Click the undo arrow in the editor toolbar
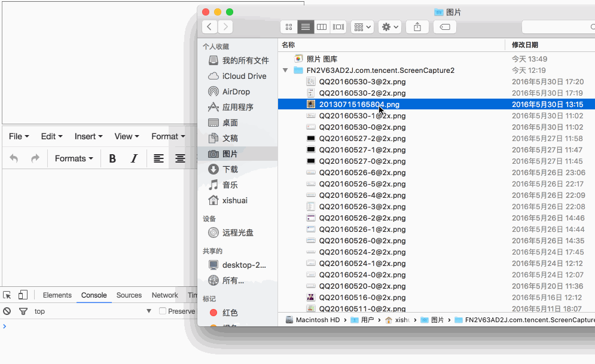The height and width of the screenshot is (364, 595). (13, 158)
